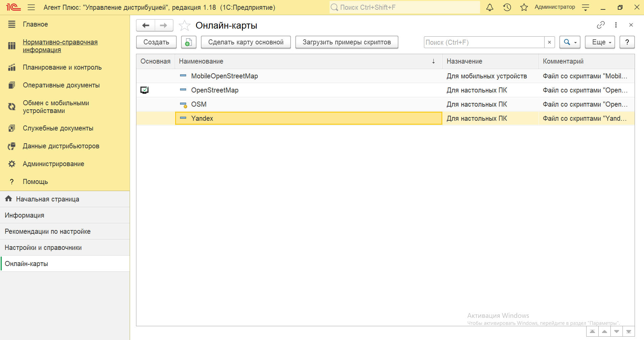Expand the Еще dropdown menu

pos(600,42)
